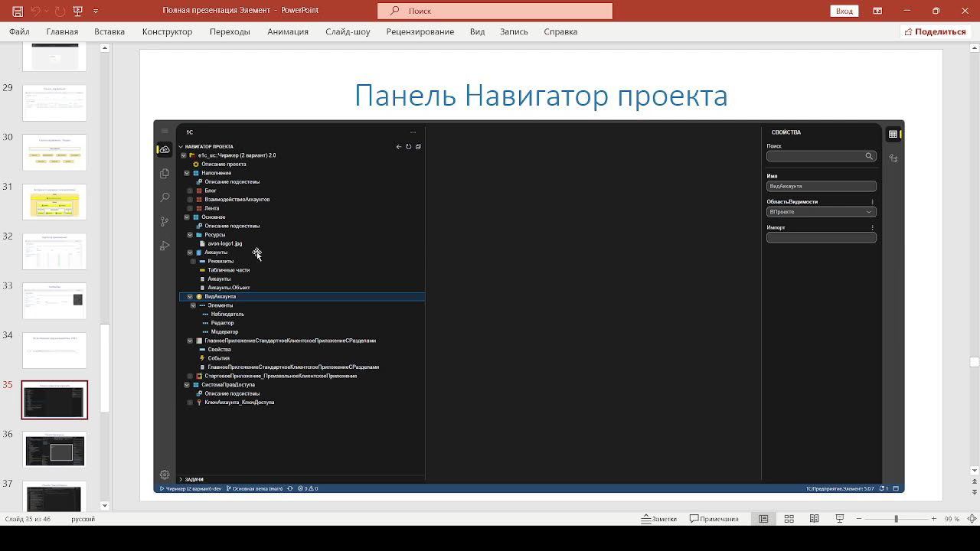Open the Рецензирование tab
The width and height of the screenshot is (980, 551).
click(x=420, y=31)
